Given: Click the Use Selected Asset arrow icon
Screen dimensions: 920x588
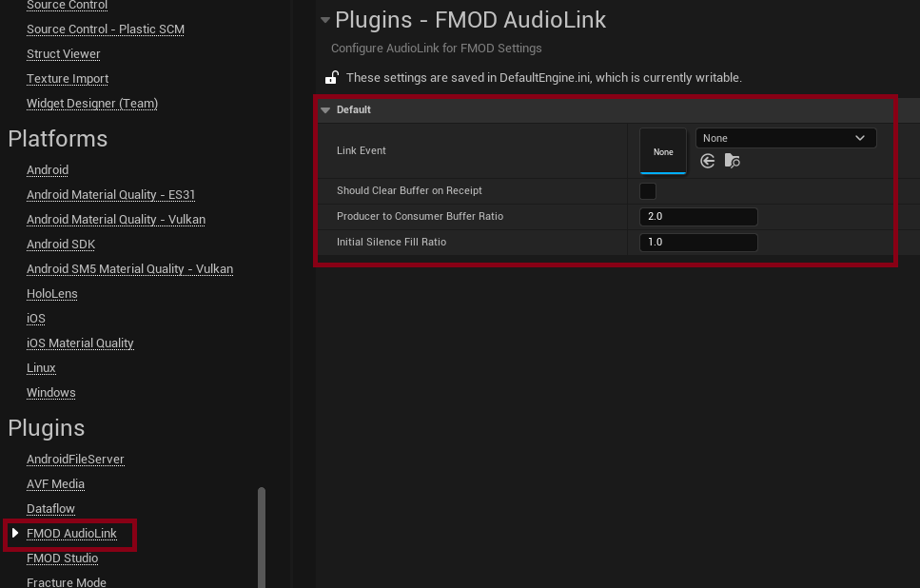Looking at the screenshot, I should click(x=707, y=161).
